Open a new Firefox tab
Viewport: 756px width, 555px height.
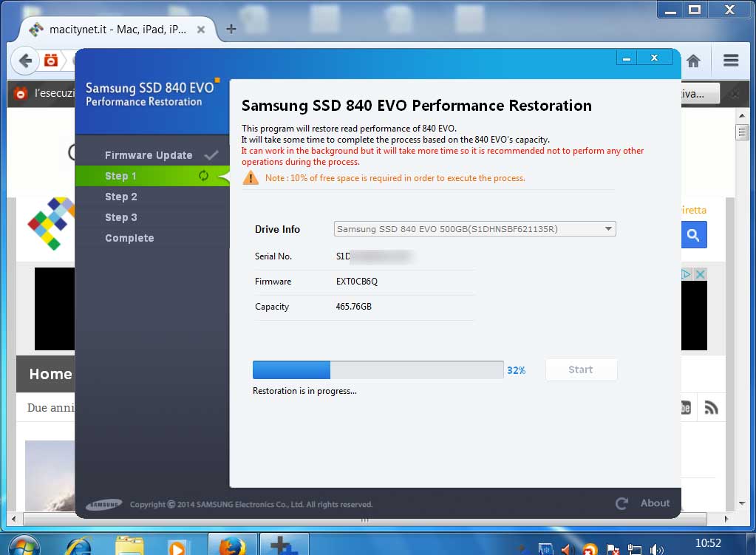click(231, 29)
